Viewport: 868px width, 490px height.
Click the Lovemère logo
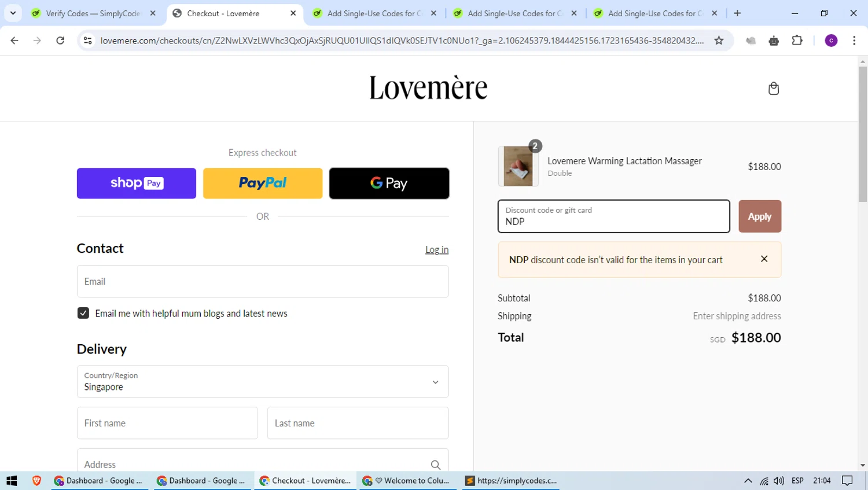428,88
